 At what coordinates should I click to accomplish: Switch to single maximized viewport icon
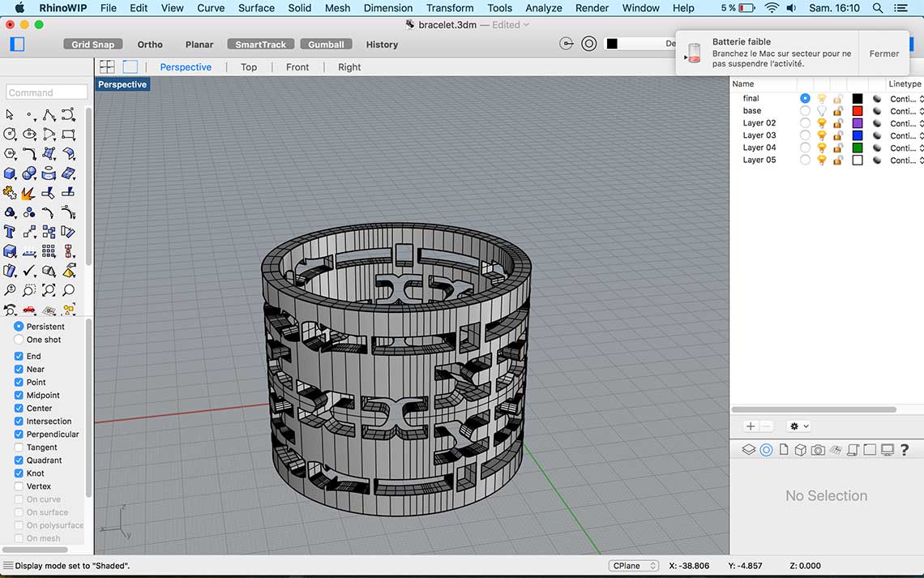pyautogui.click(x=130, y=66)
